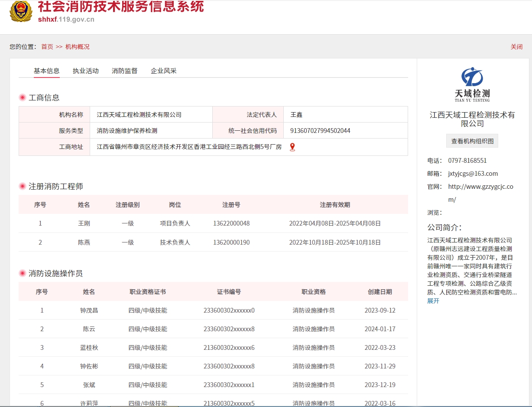Viewport: 532px width, 407px height.
Task: Expand company intro with 展开
Action: point(433,301)
